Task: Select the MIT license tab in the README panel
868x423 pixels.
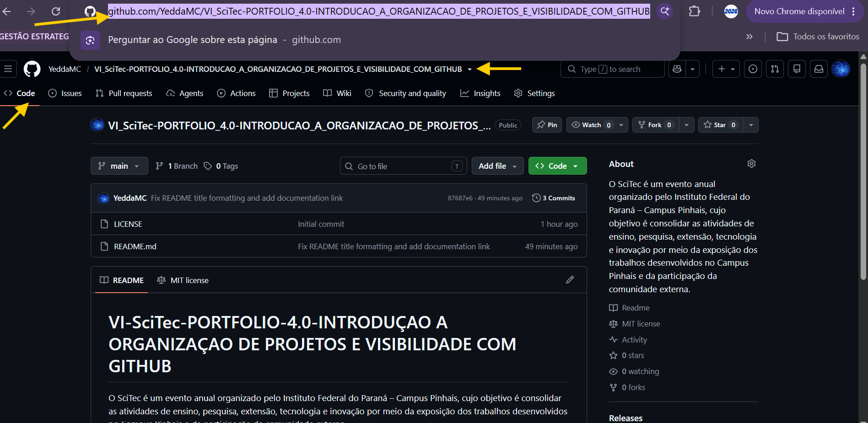Action: pos(183,280)
